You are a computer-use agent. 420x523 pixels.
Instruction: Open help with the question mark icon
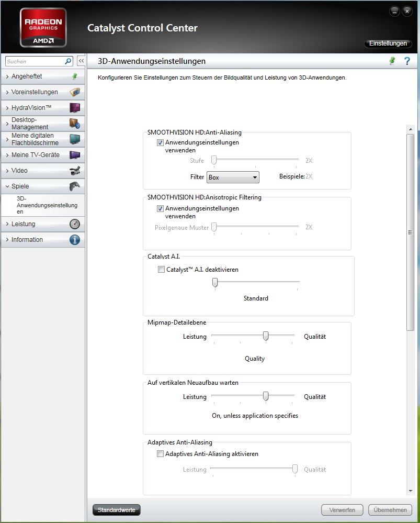point(407,61)
